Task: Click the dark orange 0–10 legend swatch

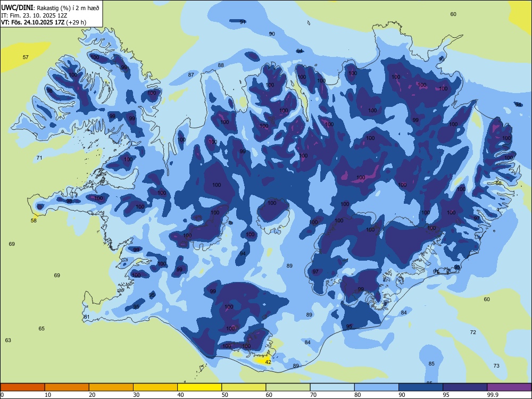Action: 22,387
